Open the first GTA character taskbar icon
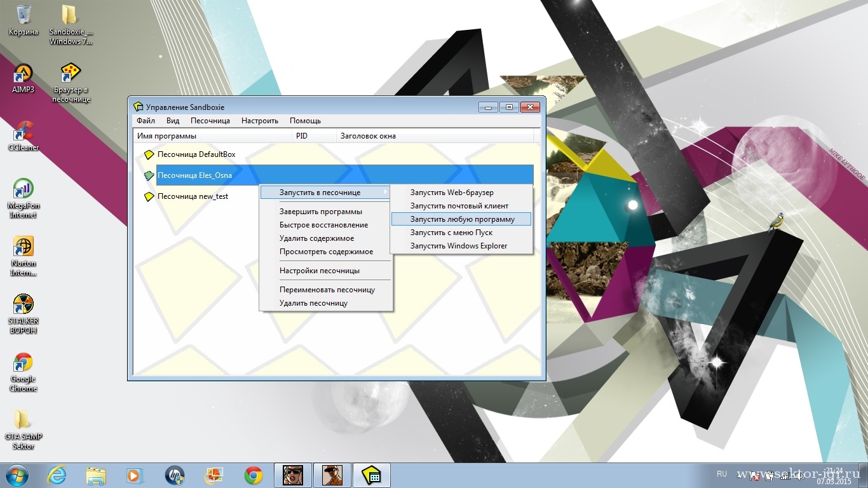Viewport: 868px width, 488px height. pyautogui.click(x=293, y=475)
